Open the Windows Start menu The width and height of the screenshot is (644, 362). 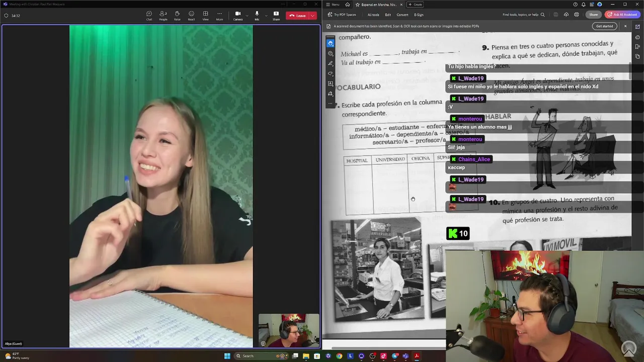pos(227,356)
